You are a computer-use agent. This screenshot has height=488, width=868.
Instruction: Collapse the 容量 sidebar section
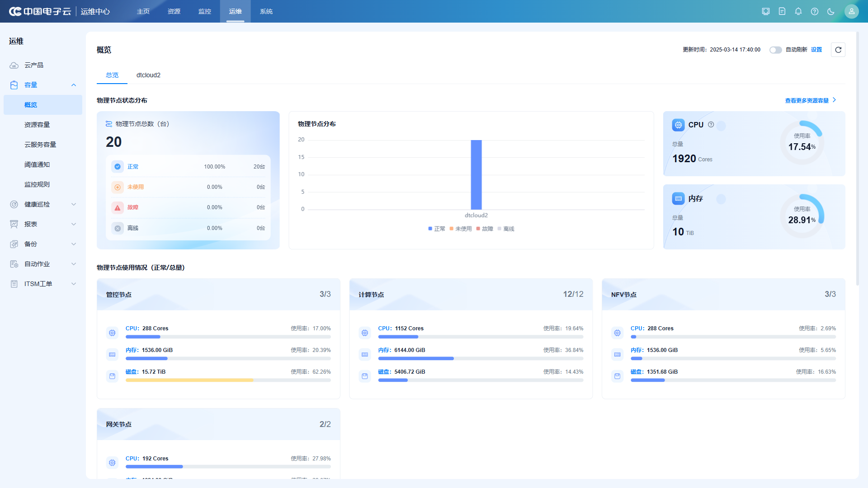click(x=74, y=85)
